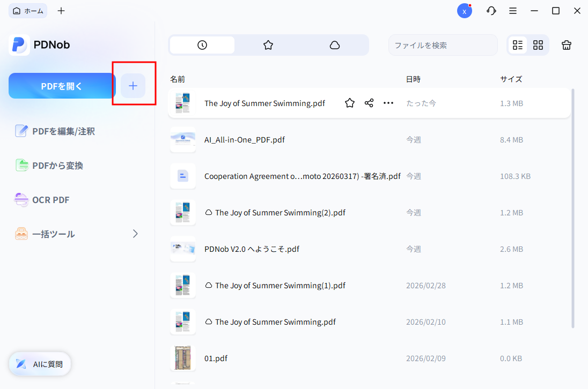Star The Joy of Summer Swimming.pdf as favorite

coord(350,103)
